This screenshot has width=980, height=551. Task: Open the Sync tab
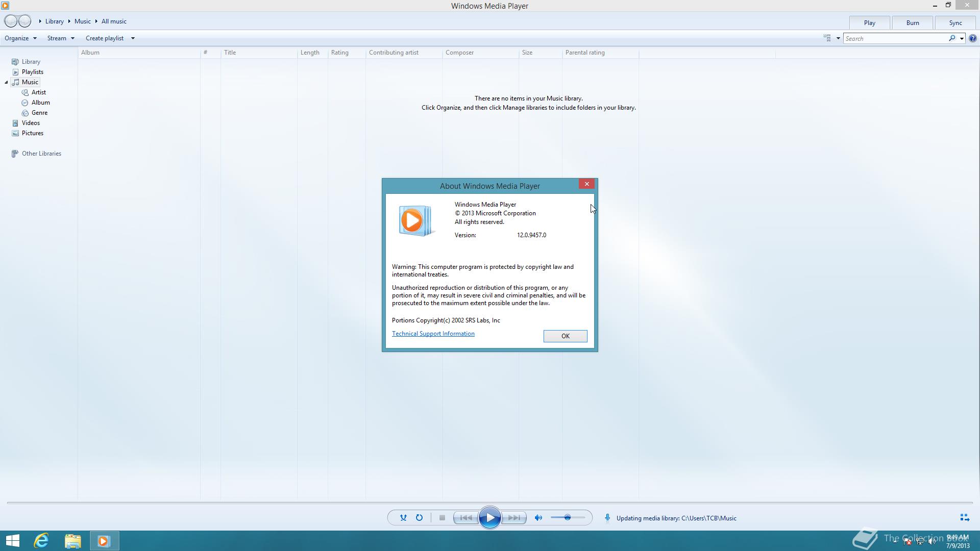(955, 23)
